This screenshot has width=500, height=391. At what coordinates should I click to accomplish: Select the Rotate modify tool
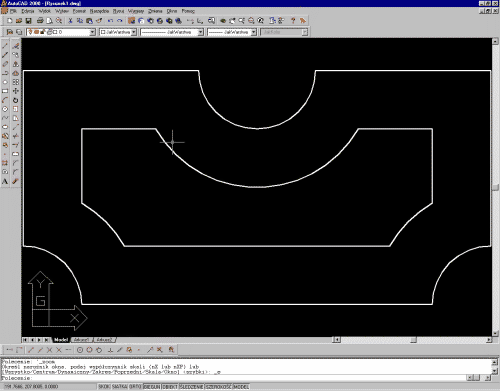15,100
